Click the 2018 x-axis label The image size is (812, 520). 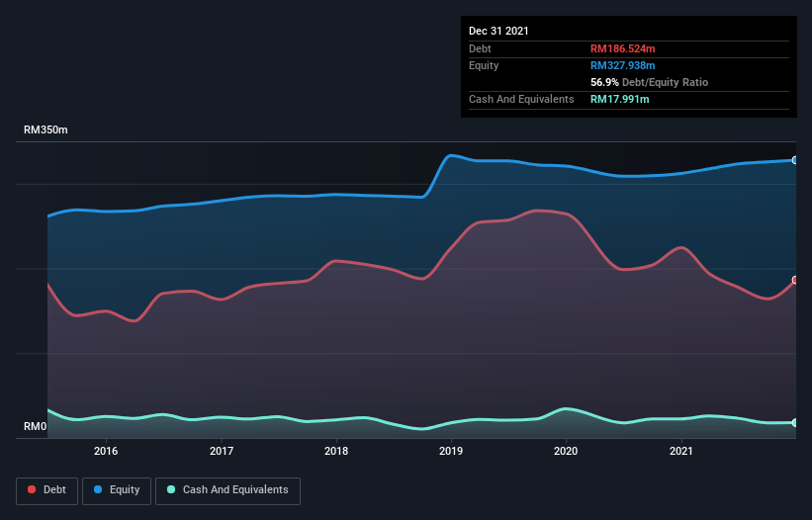tap(336, 451)
